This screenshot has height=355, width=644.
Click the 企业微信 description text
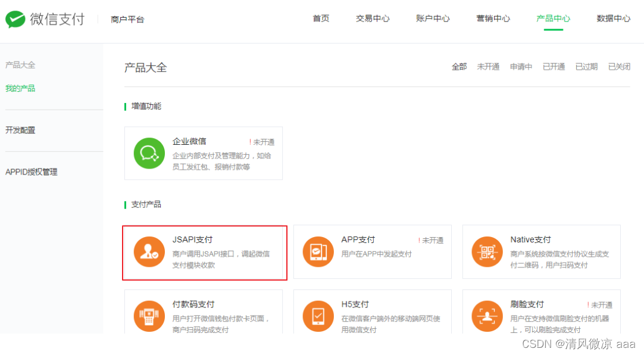pyautogui.click(x=222, y=161)
